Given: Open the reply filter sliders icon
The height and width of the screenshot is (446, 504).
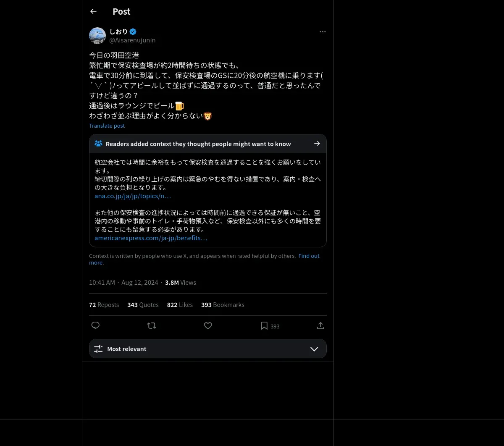Looking at the screenshot, I should click(x=98, y=349).
